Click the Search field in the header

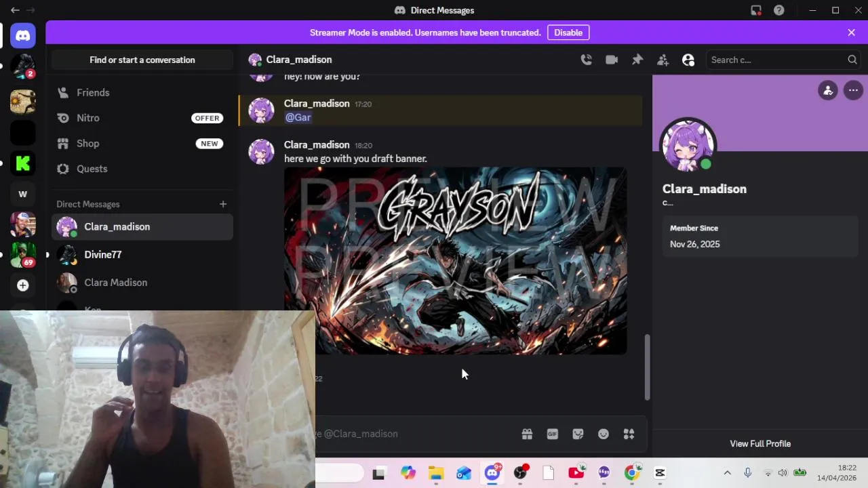pyautogui.click(x=783, y=60)
